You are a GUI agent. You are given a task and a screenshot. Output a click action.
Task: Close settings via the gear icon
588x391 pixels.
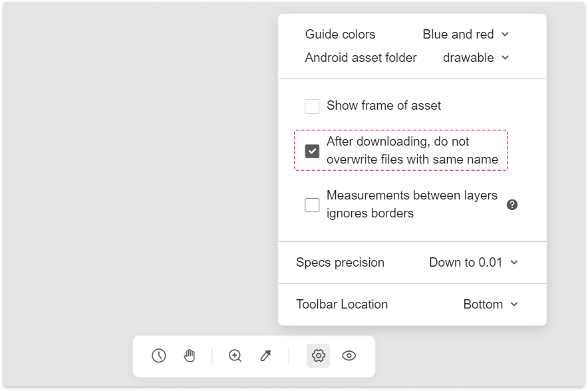pos(318,355)
